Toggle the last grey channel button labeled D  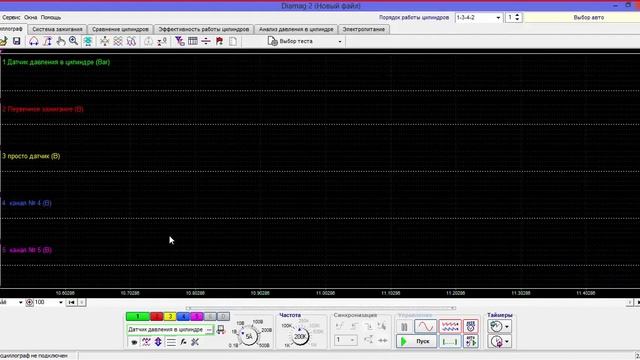pos(223,316)
